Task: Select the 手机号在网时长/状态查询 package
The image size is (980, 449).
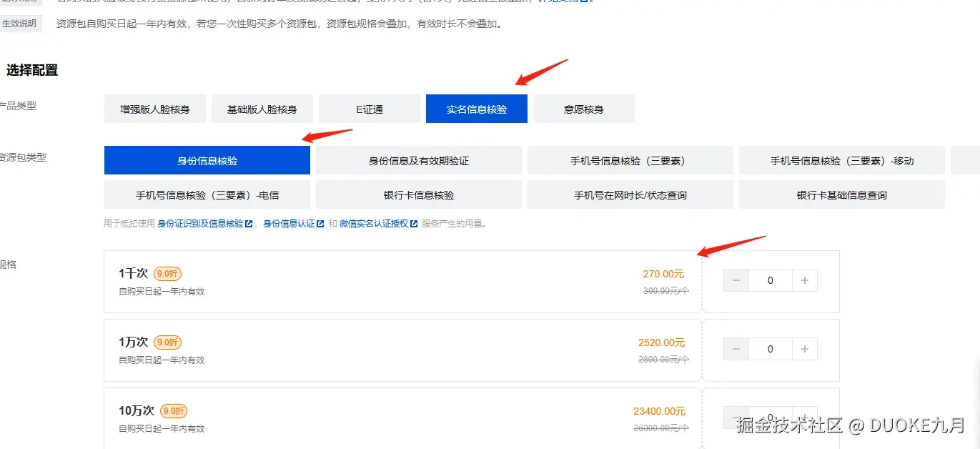Action: (630, 194)
